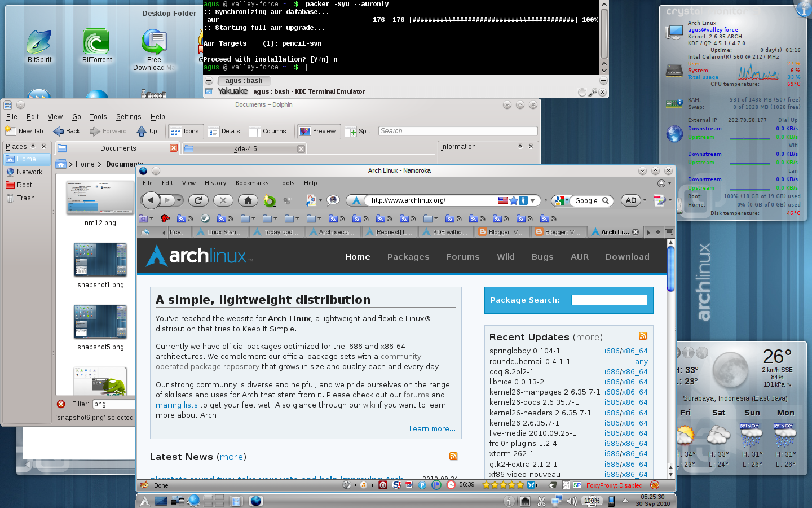
Task: Open History menu in Namoroka
Action: pyautogui.click(x=215, y=183)
